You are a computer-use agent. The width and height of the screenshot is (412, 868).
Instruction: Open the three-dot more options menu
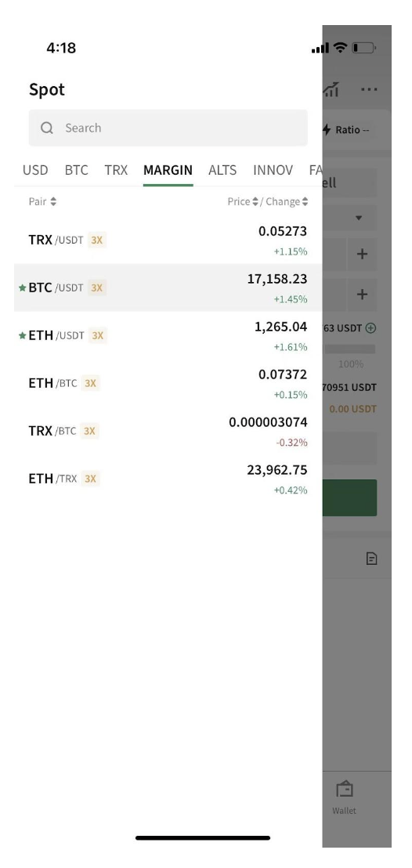(x=369, y=89)
